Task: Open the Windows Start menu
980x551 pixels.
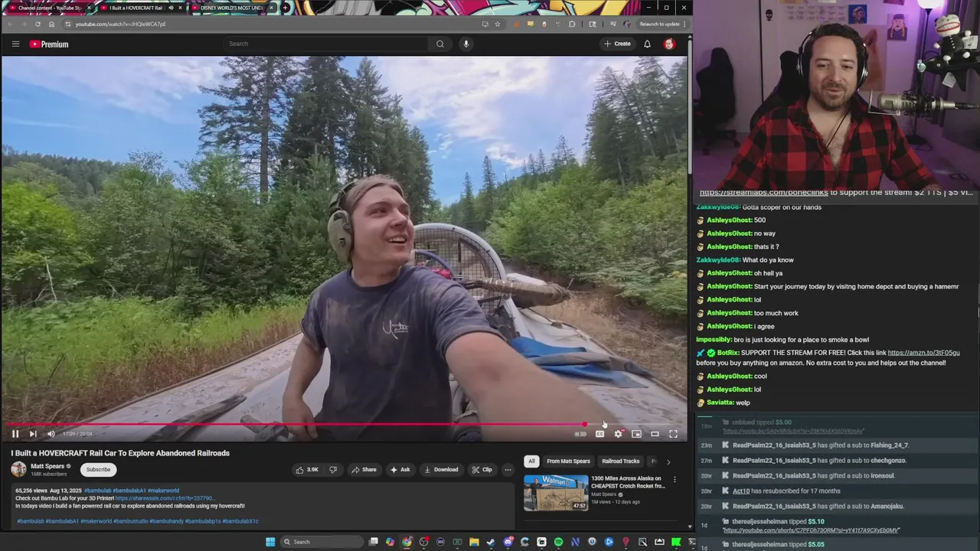Action: (x=270, y=542)
